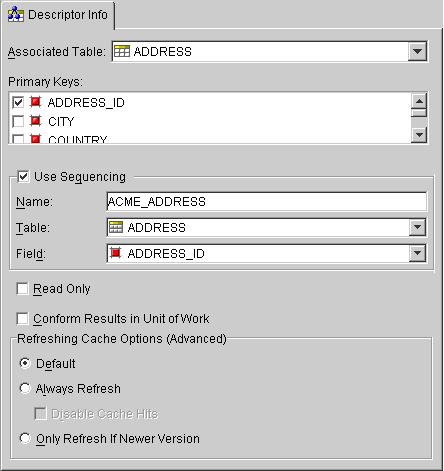
Task: Click the table icon in sequencing Table combo
Action: [116, 227]
